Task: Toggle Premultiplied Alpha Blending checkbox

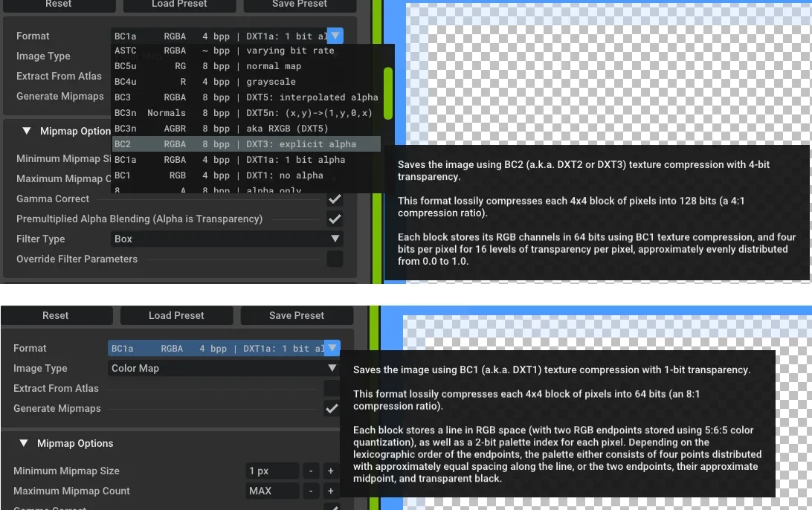Action: click(335, 219)
